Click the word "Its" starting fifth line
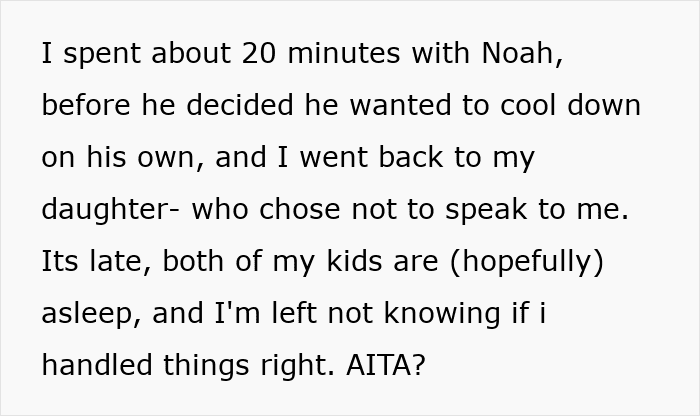This screenshot has height=416, width=700. [x=60, y=261]
